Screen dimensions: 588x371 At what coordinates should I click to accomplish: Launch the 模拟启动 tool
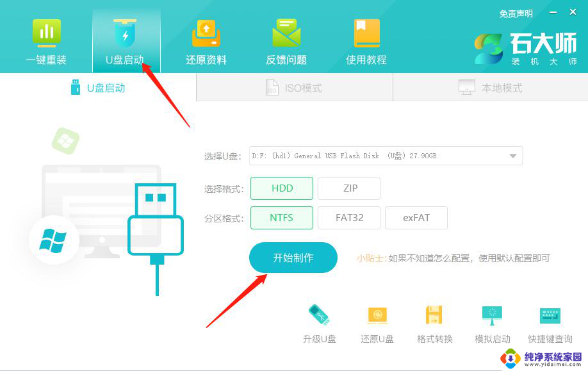493,324
